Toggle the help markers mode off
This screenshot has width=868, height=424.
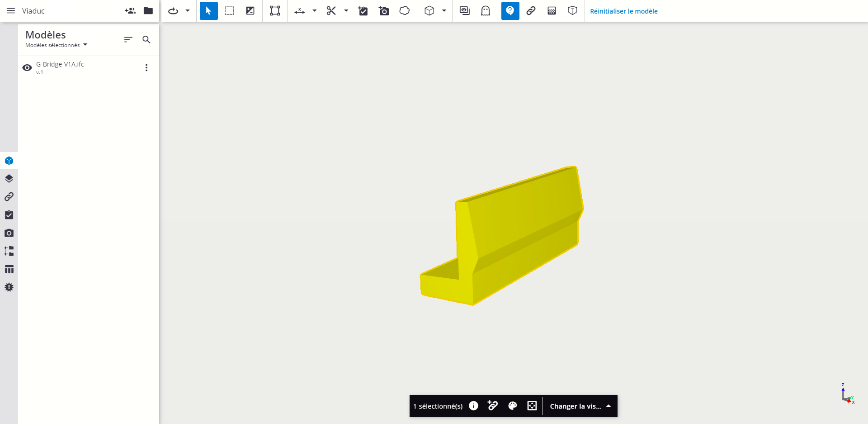(x=510, y=11)
